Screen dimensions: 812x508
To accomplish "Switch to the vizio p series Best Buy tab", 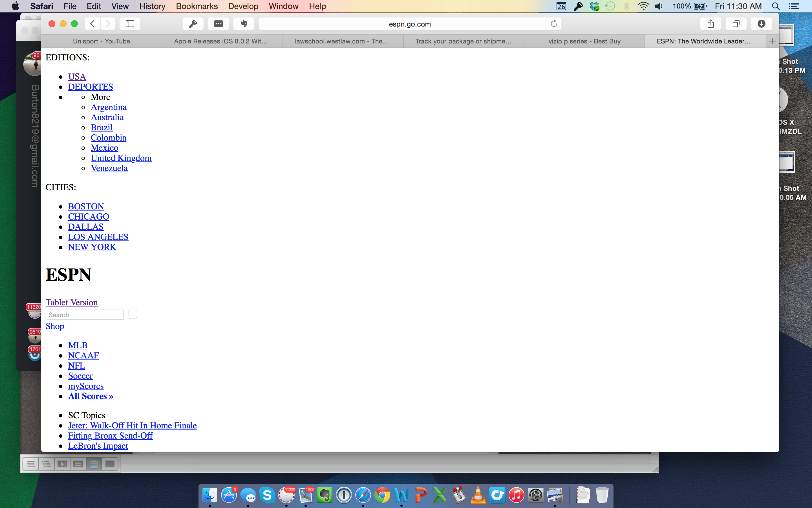I will [x=584, y=41].
